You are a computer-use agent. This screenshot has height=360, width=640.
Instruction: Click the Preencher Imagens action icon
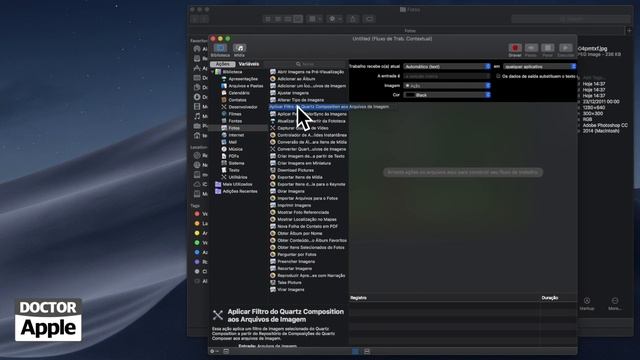(x=273, y=262)
